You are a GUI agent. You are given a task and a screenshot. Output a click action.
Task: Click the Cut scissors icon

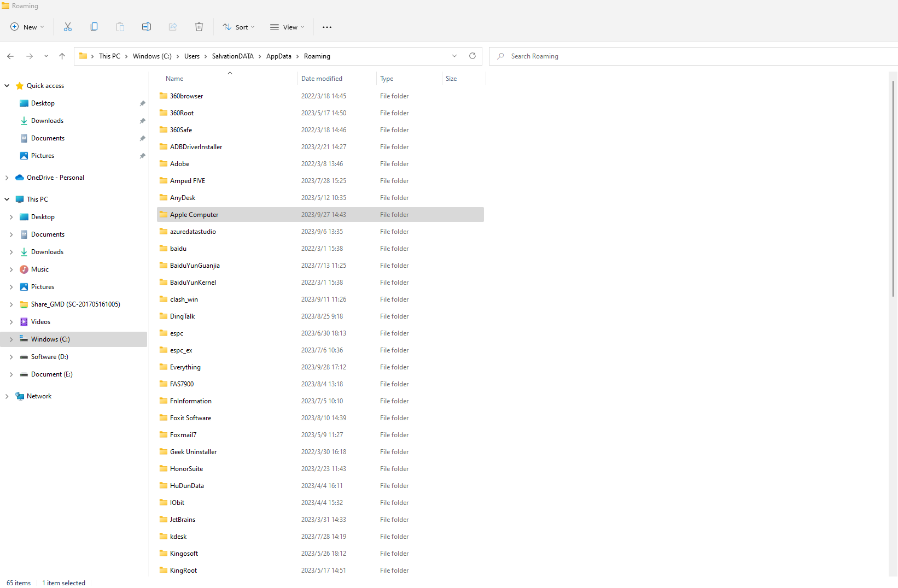[68, 27]
